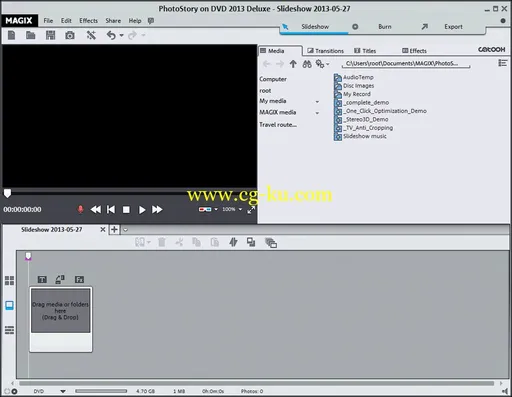Open the tools settings crossed-wrench icon

tap(91, 35)
